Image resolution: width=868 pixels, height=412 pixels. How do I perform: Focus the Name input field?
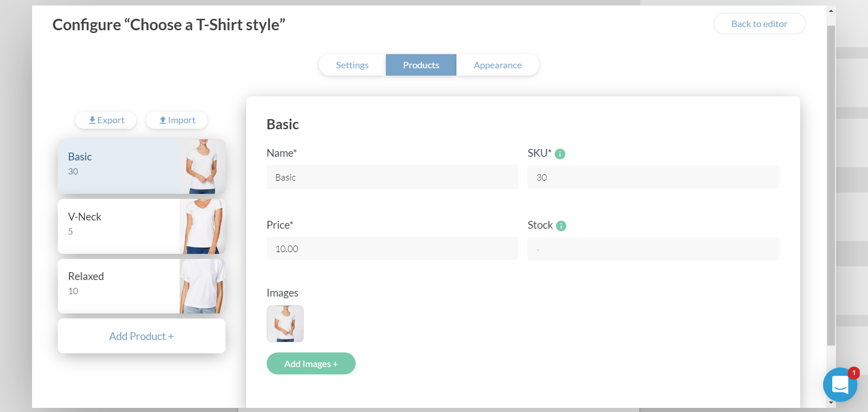(392, 177)
